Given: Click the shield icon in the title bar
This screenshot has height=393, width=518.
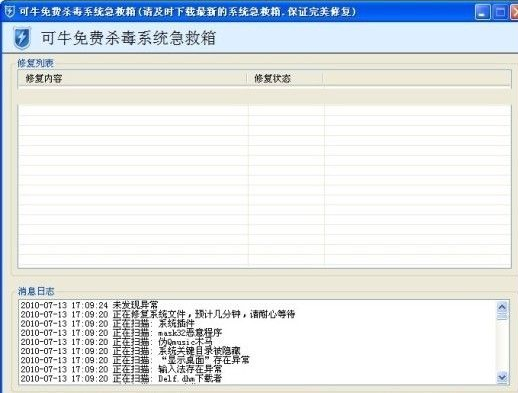Looking at the screenshot, I should click(x=10, y=12).
